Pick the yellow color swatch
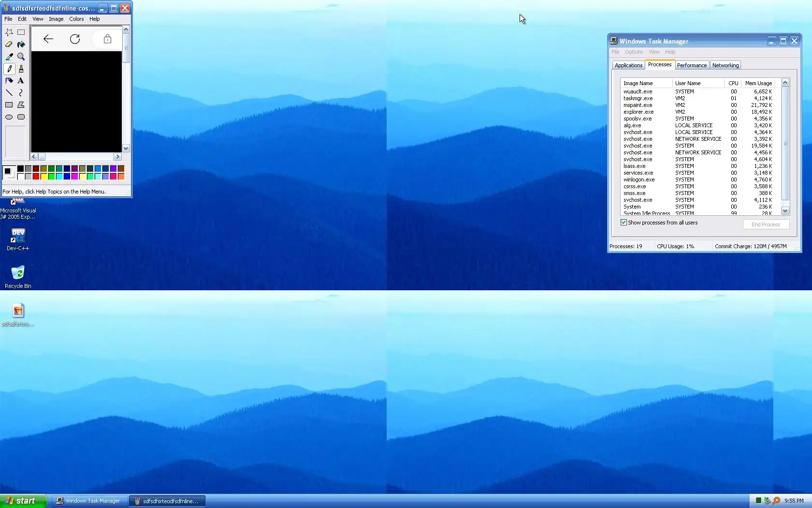 click(44, 177)
